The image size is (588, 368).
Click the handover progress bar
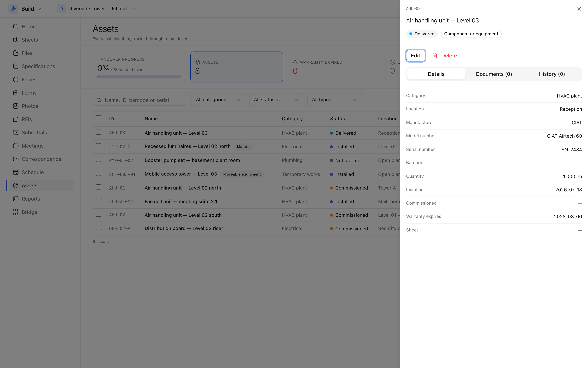coord(139,76)
